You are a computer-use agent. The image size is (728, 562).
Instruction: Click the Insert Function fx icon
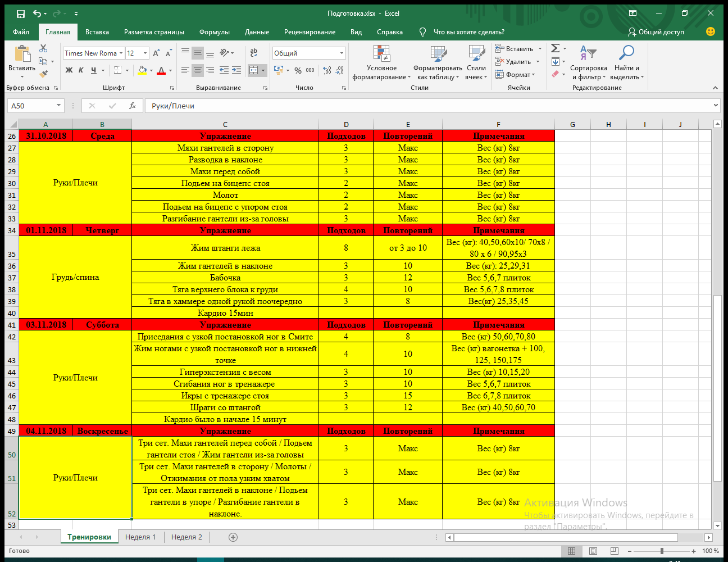tap(133, 106)
